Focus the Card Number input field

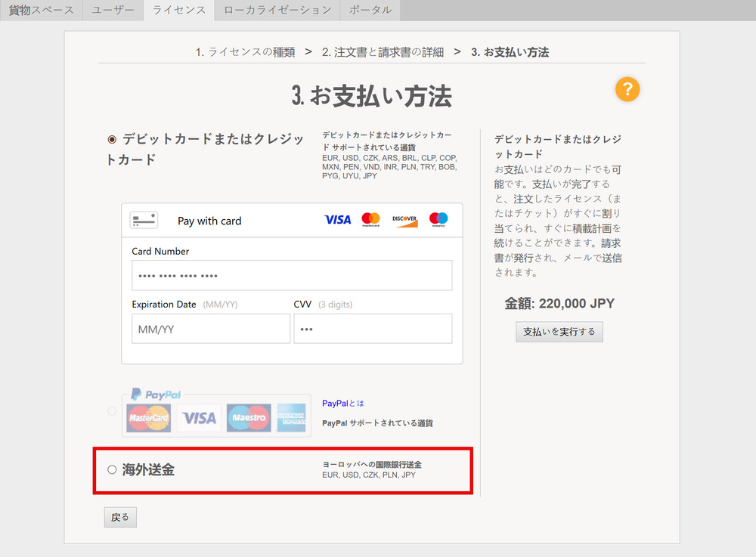tap(292, 276)
